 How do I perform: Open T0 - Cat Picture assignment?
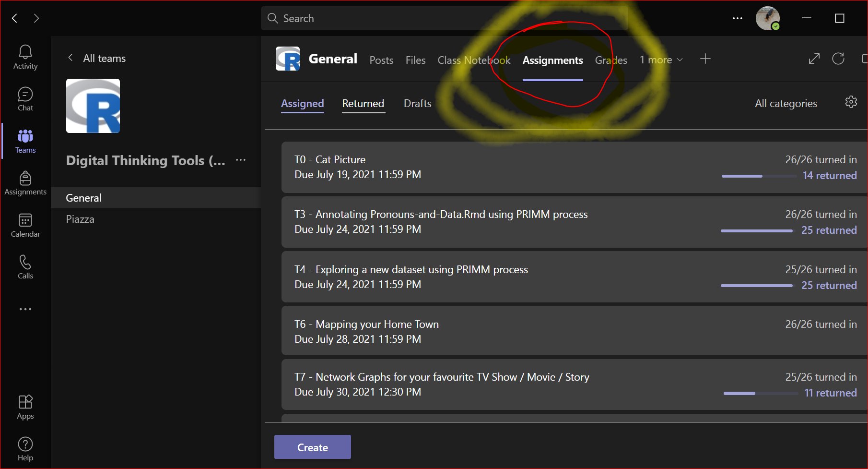(575, 167)
